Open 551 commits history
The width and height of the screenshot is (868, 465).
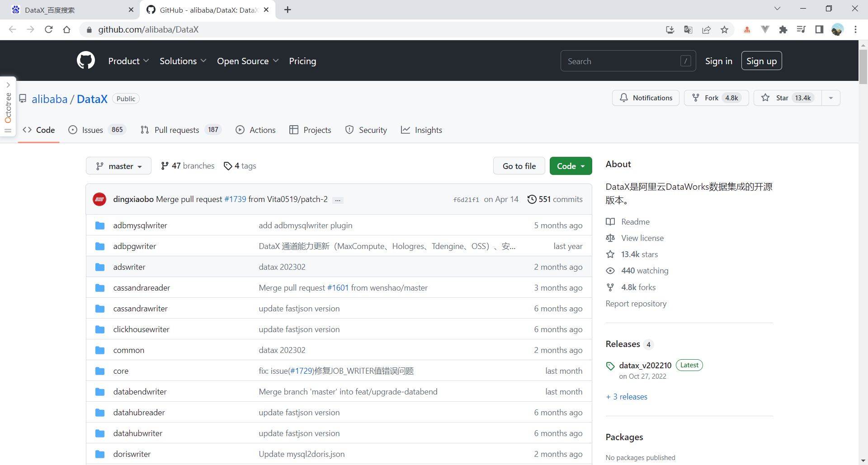(x=555, y=199)
